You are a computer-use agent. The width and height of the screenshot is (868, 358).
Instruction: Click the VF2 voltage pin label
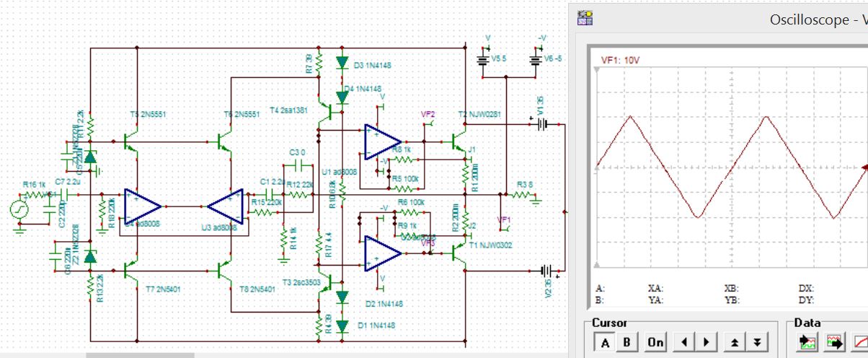click(x=428, y=114)
